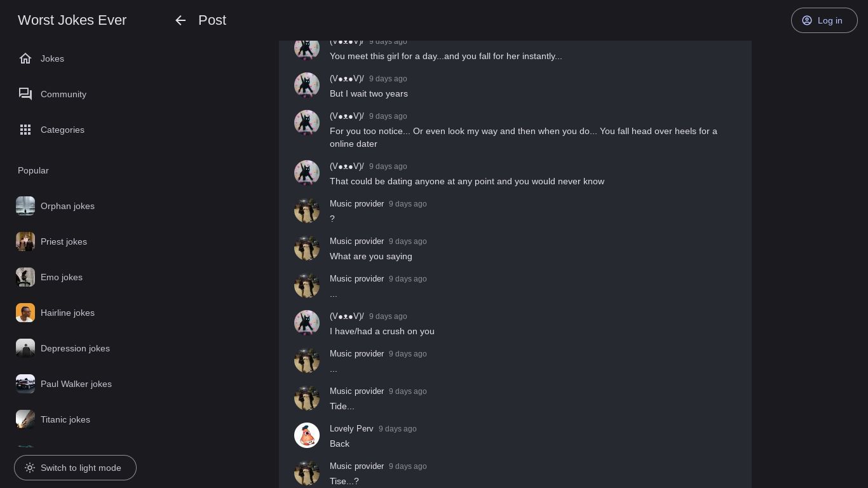The height and width of the screenshot is (488, 868).
Task: Open Lovely Perv username link
Action: pyautogui.click(x=351, y=428)
